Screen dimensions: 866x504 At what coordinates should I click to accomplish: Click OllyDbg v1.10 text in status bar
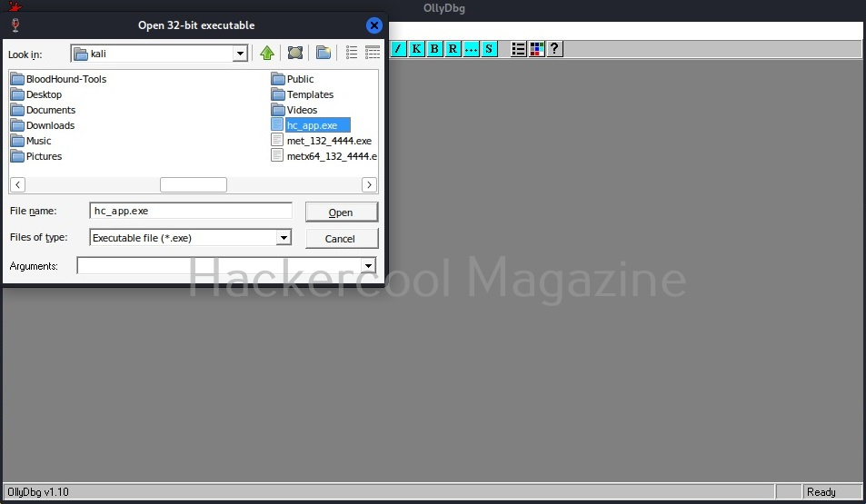click(38, 492)
